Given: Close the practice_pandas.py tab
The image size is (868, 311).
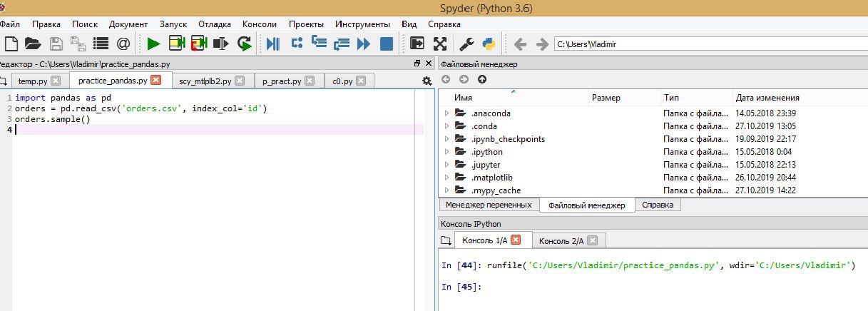Looking at the screenshot, I should click(156, 81).
